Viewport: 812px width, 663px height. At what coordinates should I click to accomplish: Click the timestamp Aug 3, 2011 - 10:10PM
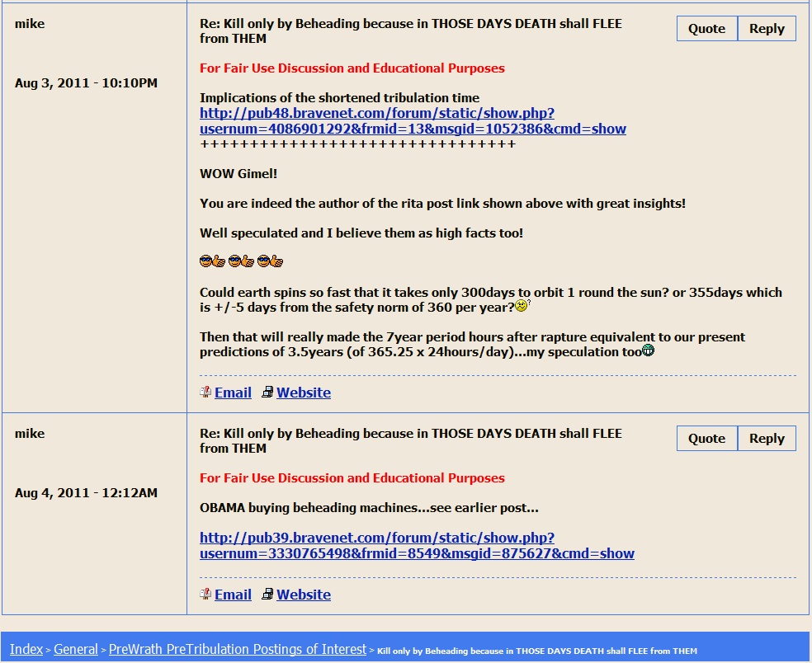click(x=86, y=83)
